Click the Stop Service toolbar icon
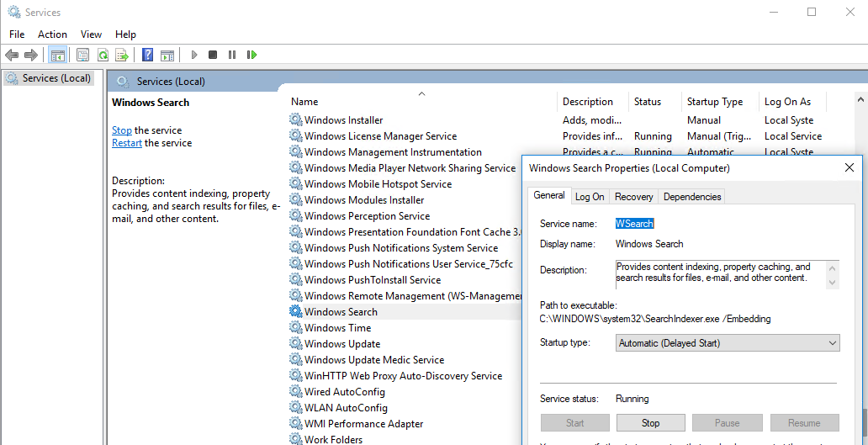The height and width of the screenshot is (445, 868). click(x=213, y=56)
